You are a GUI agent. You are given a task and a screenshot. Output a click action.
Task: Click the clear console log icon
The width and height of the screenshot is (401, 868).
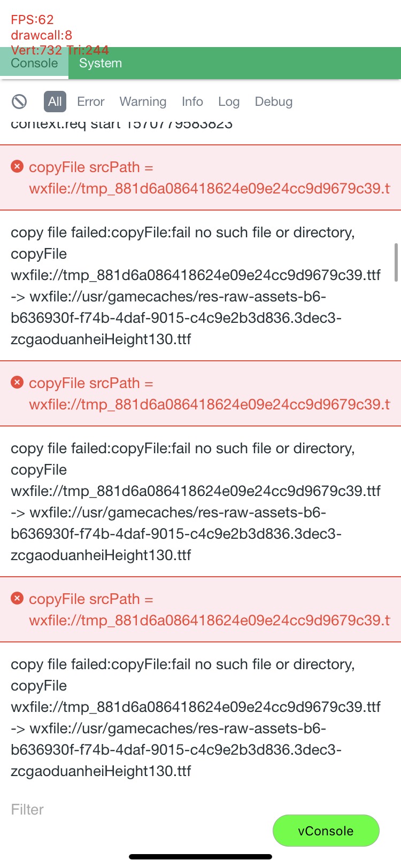(19, 102)
